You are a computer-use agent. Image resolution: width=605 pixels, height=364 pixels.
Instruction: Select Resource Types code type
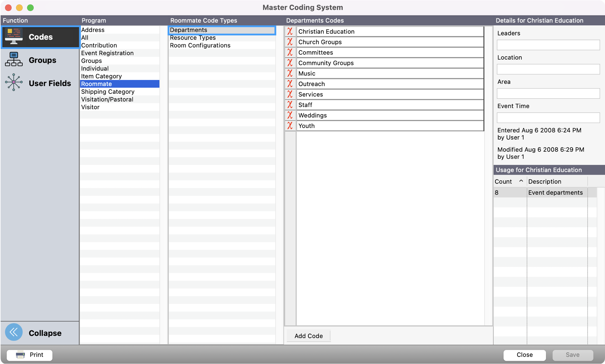(x=193, y=38)
